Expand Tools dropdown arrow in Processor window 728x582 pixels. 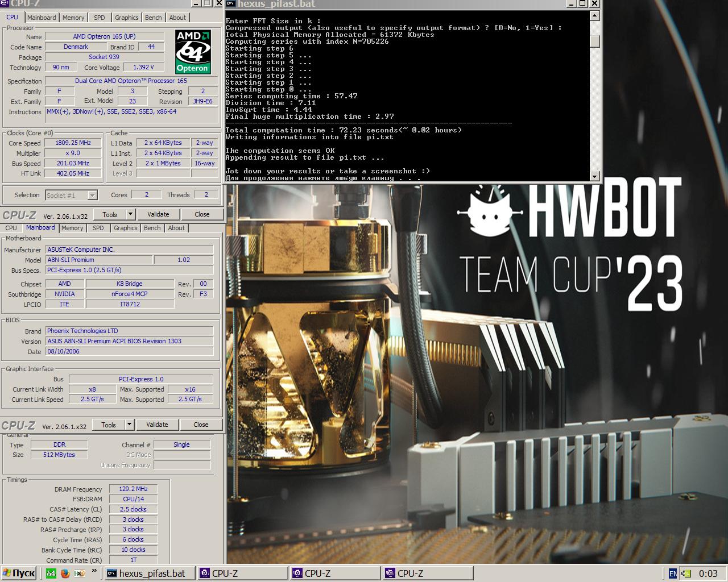click(130, 214)
